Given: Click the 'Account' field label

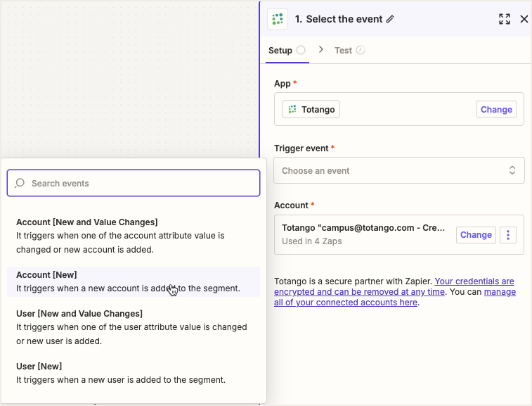Looking at the screenshot, I should pos(291,205).
